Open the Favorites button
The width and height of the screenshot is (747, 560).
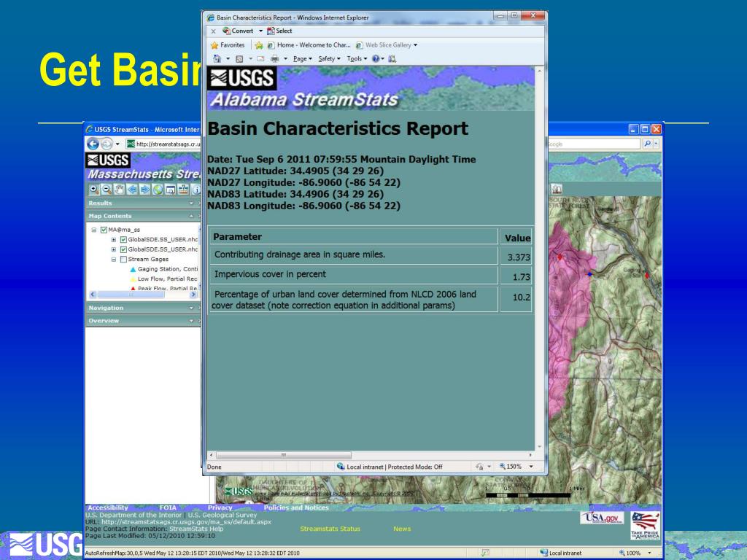(x=228, y=44)
